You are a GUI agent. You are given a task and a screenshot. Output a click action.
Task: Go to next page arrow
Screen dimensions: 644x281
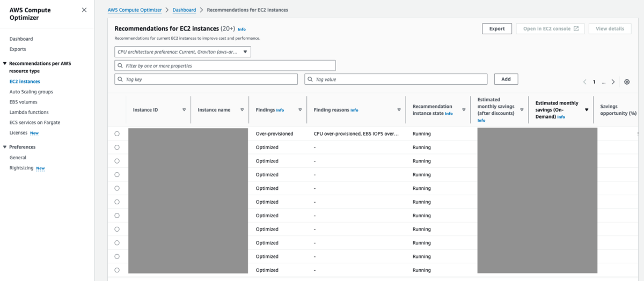(x=613, y=82)
